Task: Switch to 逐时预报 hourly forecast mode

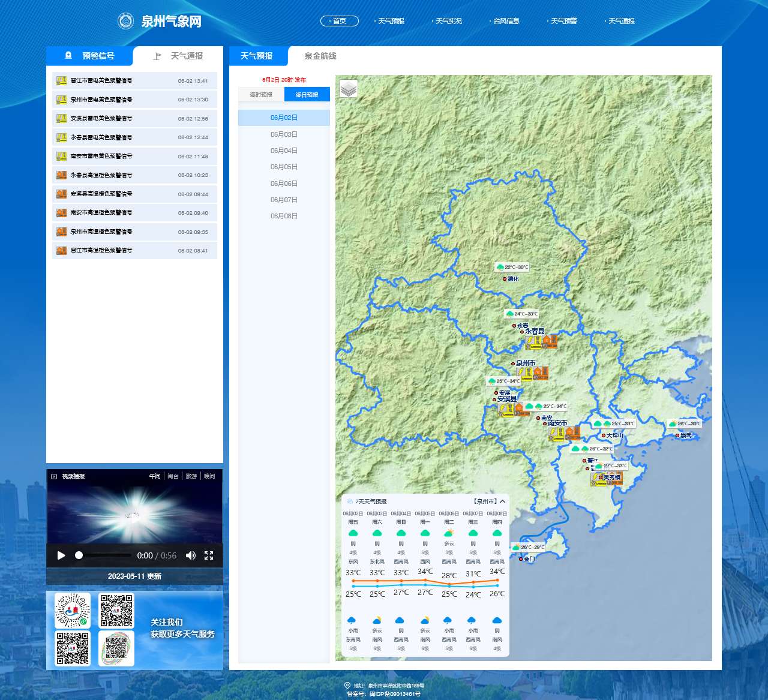Action: click(x=261, y=95)
